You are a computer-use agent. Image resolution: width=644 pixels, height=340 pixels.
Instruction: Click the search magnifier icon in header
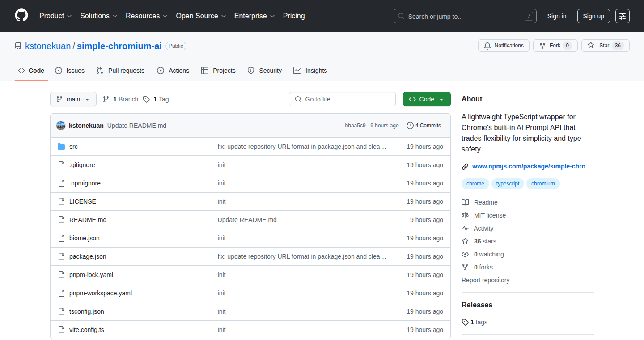401,17
